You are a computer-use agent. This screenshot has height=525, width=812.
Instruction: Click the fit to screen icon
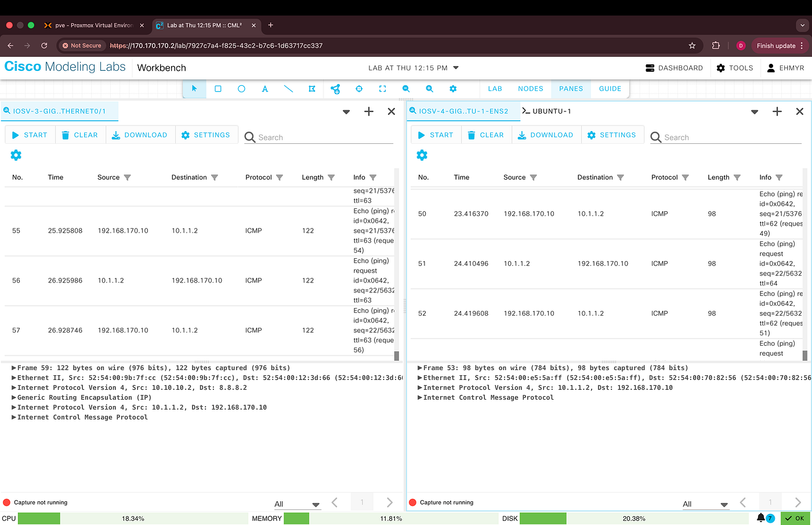(x=382, y=89)
